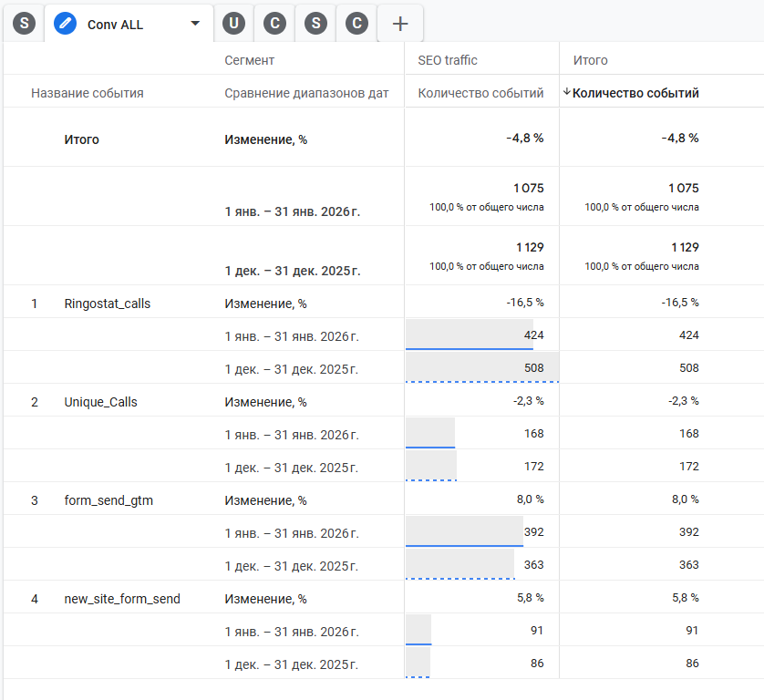
Task: Click bold -4,8 % in SEO traffic column
Action: click(525, 139)
